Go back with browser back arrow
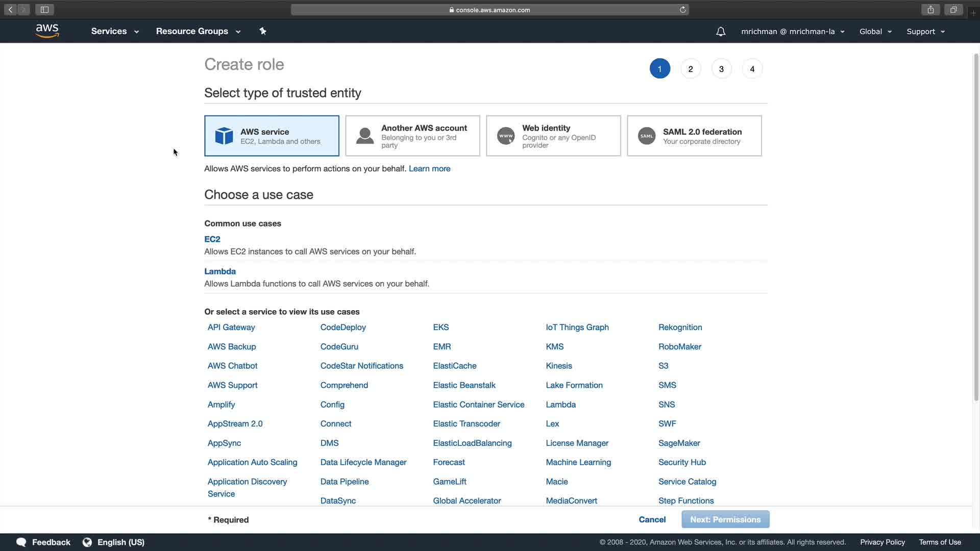980x551 pixels. pos(10,10)
